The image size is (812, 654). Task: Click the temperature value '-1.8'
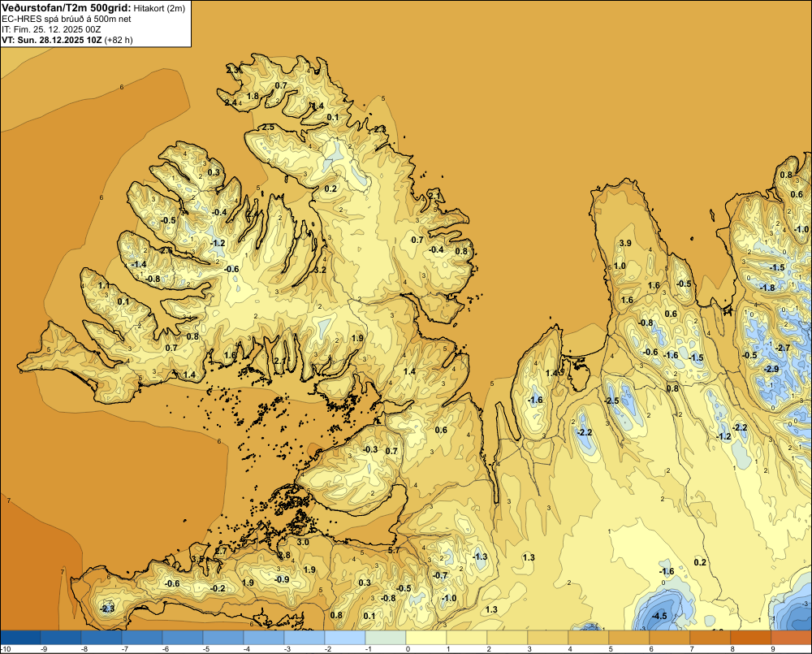click(x=767, y=288)
